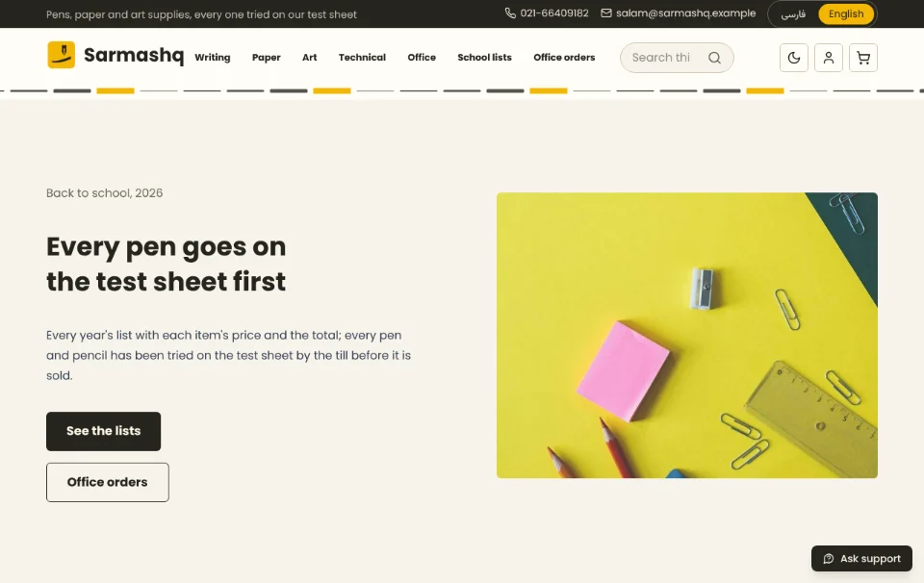Screen dimensions: 924x583
Task: Toggle dark mode with the moon icon
Action: point(794,58)
